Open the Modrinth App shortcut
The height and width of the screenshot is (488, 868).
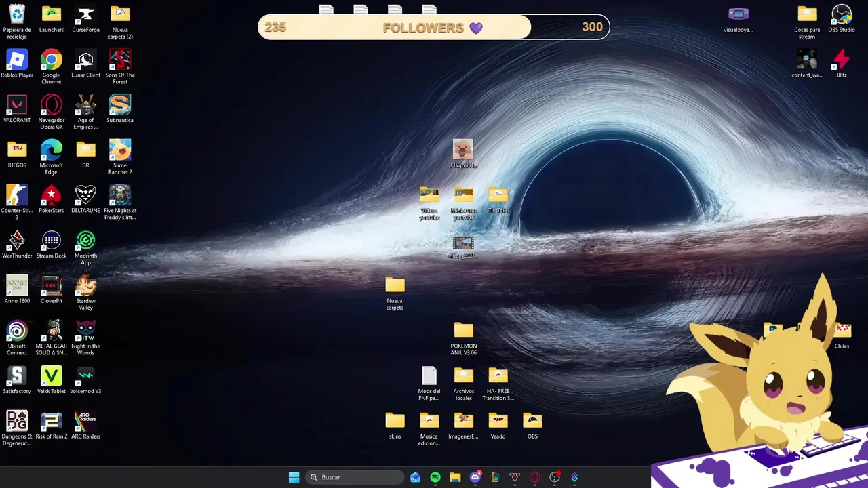pyautogui.click(x=85, y=241)
